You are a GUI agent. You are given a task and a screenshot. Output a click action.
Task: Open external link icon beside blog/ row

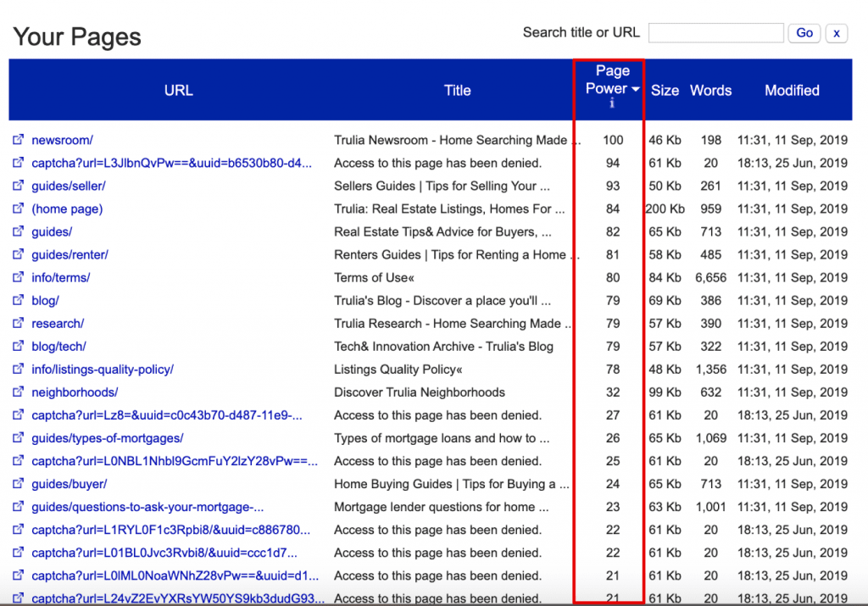coord(19,300)
